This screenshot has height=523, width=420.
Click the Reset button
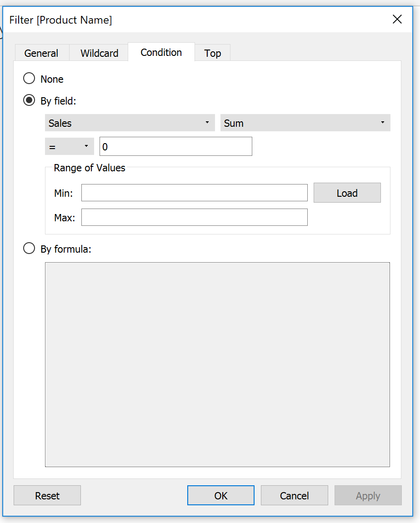47,495
